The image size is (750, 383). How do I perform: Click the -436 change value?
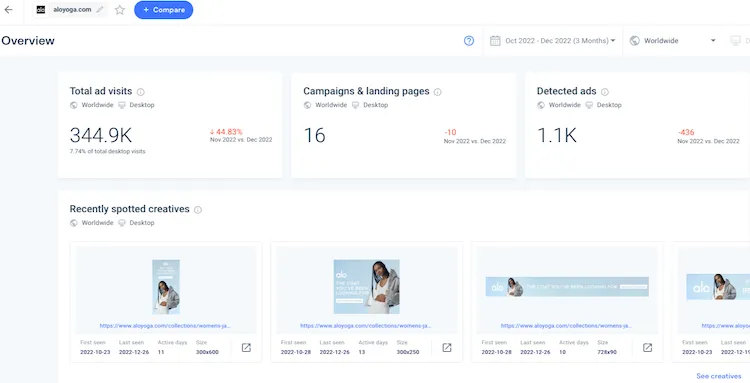(686, 132)
